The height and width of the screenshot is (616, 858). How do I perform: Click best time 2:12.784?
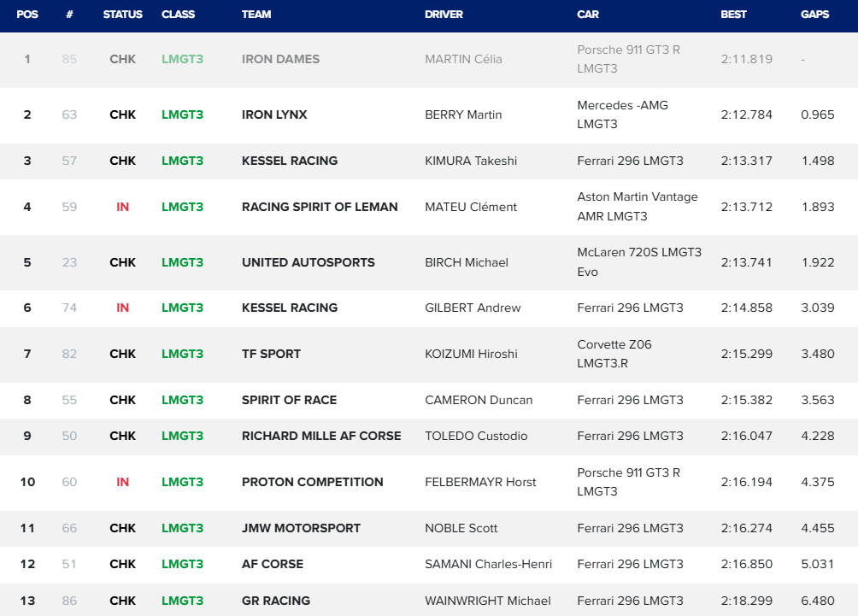[x=746, y=114]
